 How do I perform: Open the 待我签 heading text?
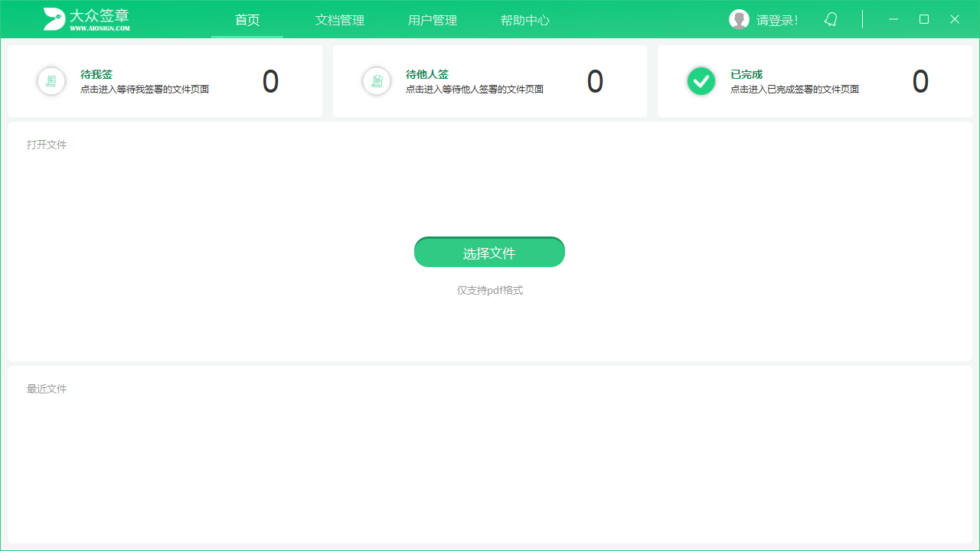tap(96, 74)
